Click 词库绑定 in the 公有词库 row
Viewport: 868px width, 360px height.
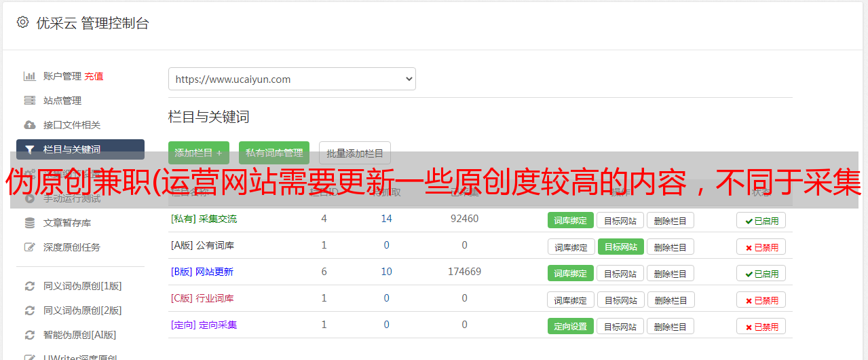[571, 247]
